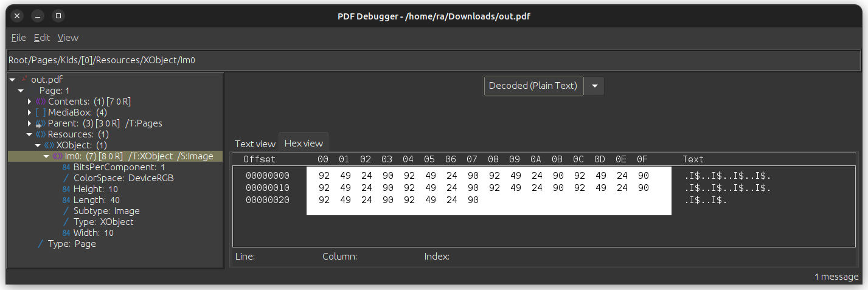Open the Decoded (Plain Text) dropdown arrow
This screenshot has width=868, height=290.
594,86
